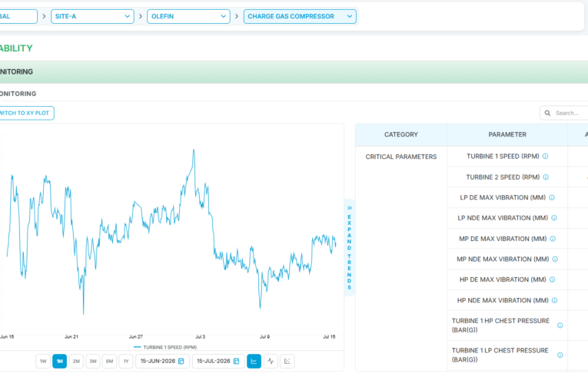
Task: Open the OLEFIN dropdown
Action: point(188,16)
